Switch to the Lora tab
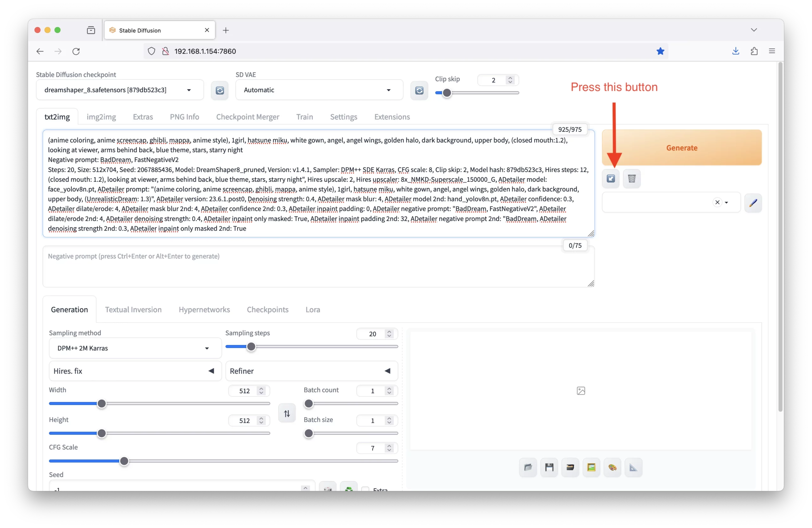The height and width of the screenshot is (528, 812). tap(313, 310)
